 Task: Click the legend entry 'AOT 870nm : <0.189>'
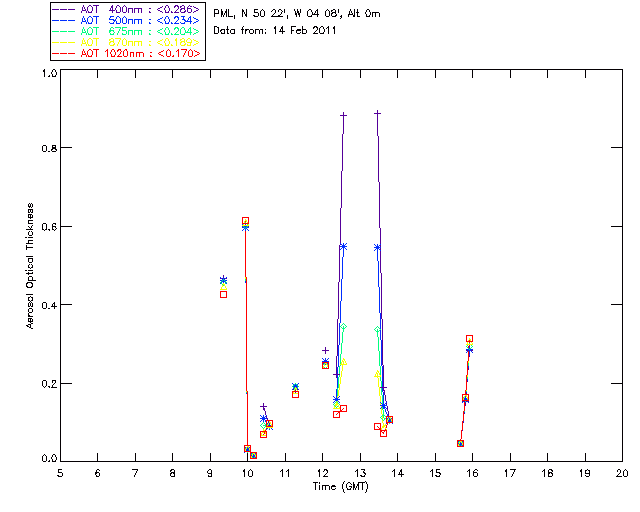click(x=126, y=42)
